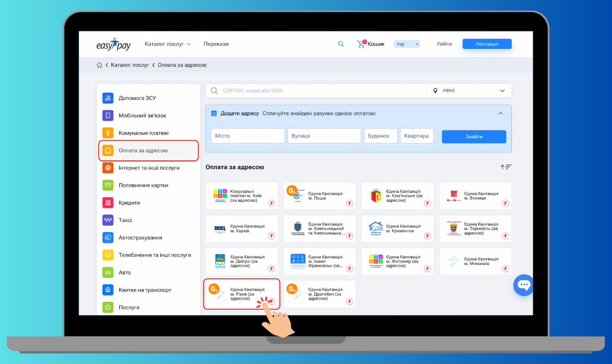The height and width of the screenshot is (364, 612).
Task: Open Єдина Квитанція м. Дрогобич card
Action: (320, 294)
